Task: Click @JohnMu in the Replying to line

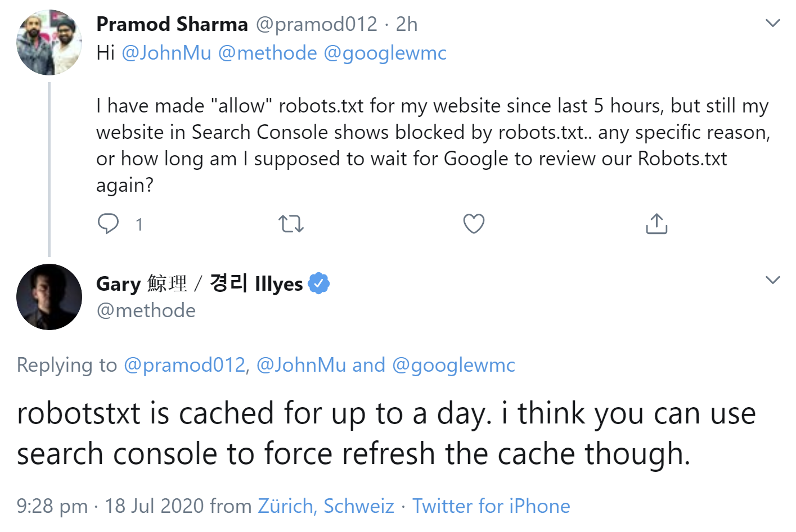Action: [301, 365]
